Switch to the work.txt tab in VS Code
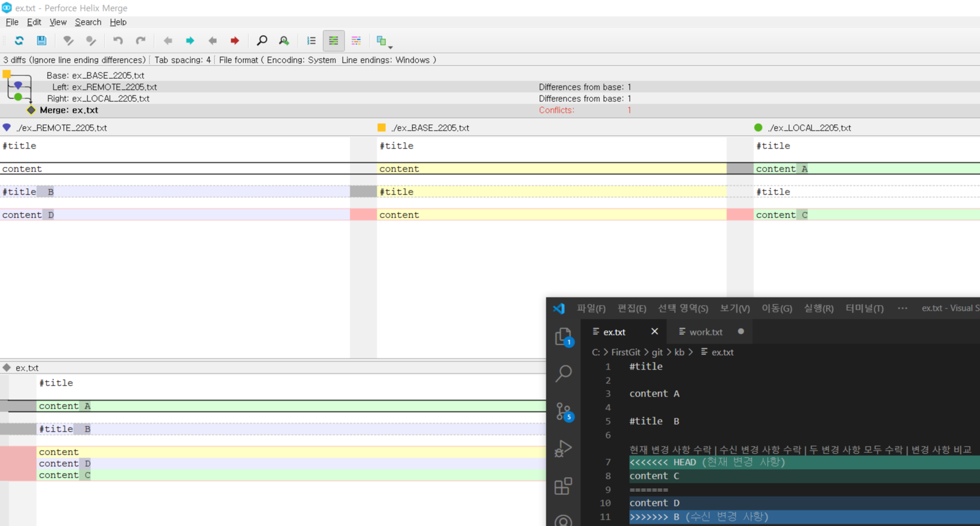 pos(706,331)
